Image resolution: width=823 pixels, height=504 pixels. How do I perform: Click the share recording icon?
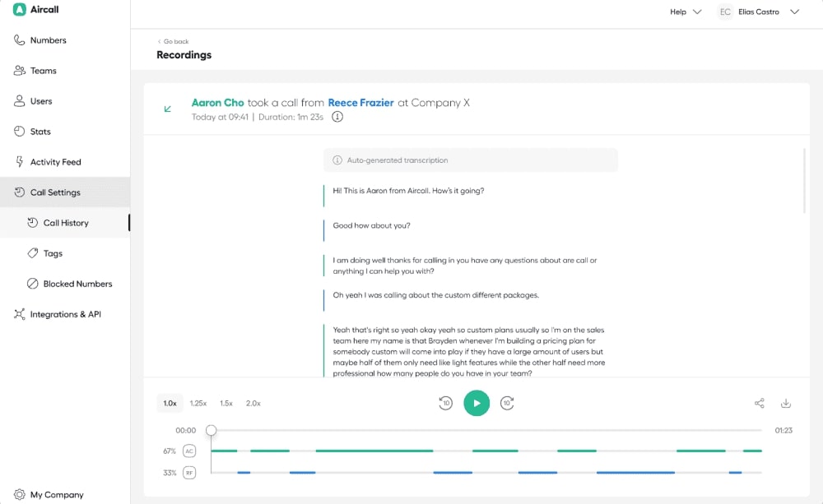[759, 403]
